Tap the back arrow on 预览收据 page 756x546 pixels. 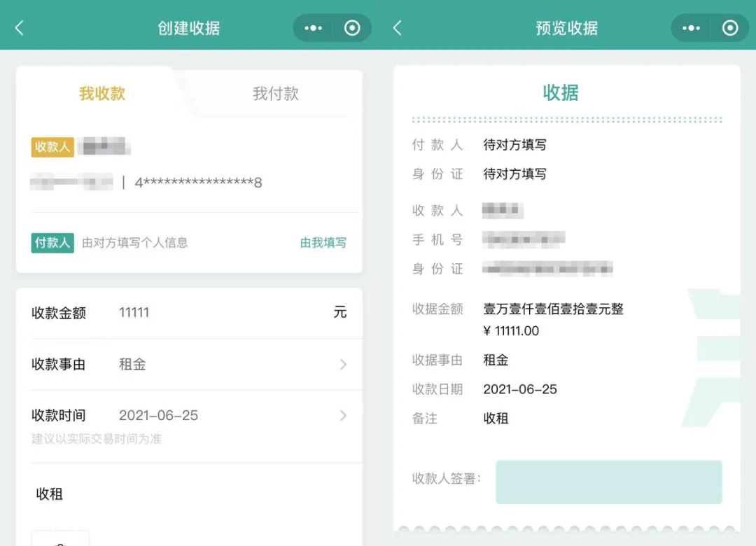[397, 28]
